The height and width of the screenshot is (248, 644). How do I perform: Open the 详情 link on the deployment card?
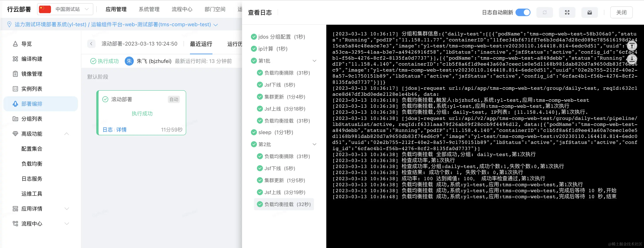pos(122,129)
